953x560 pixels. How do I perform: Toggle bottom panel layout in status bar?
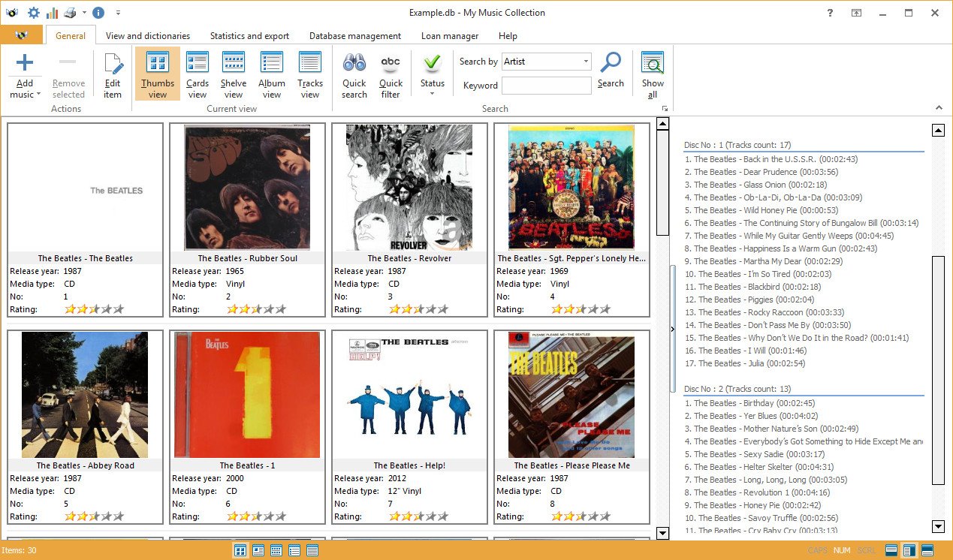(927, 550)
